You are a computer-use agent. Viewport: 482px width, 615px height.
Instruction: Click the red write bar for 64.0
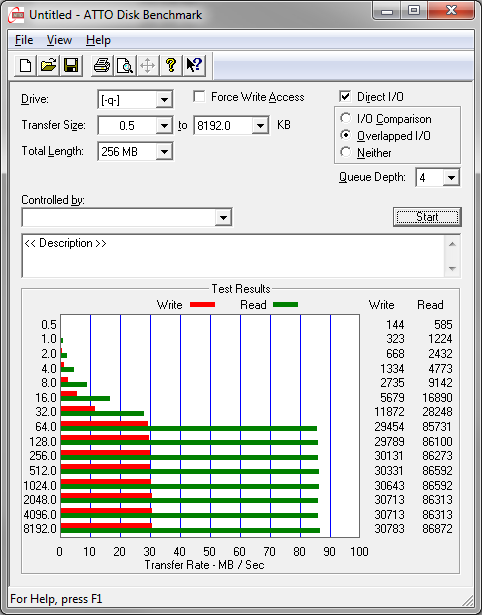tap(104, 424)
